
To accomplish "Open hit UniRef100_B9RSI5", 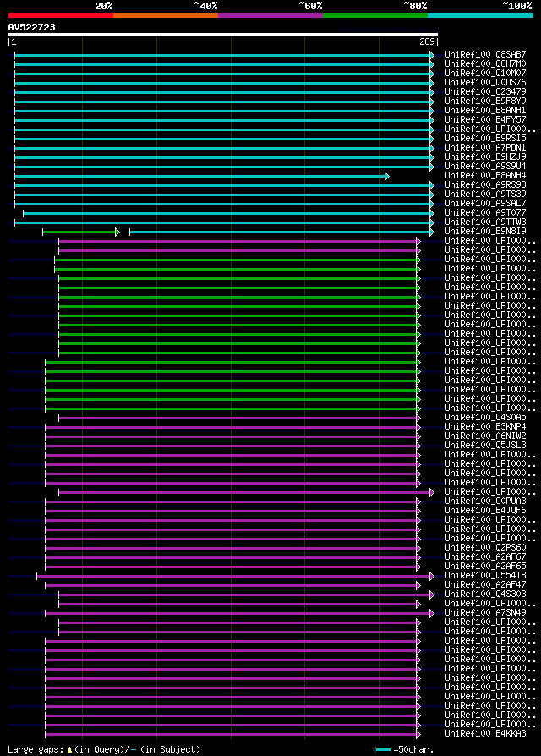I will point(485,139).
